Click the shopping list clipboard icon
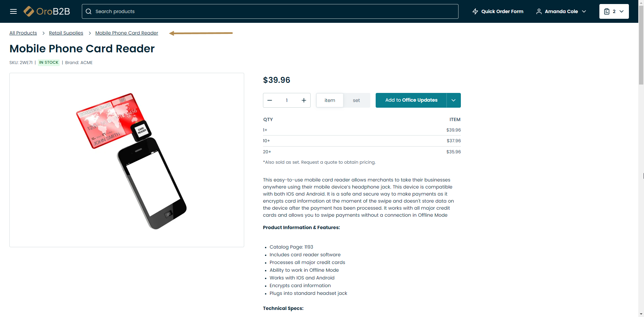 (x=607, y=11)
